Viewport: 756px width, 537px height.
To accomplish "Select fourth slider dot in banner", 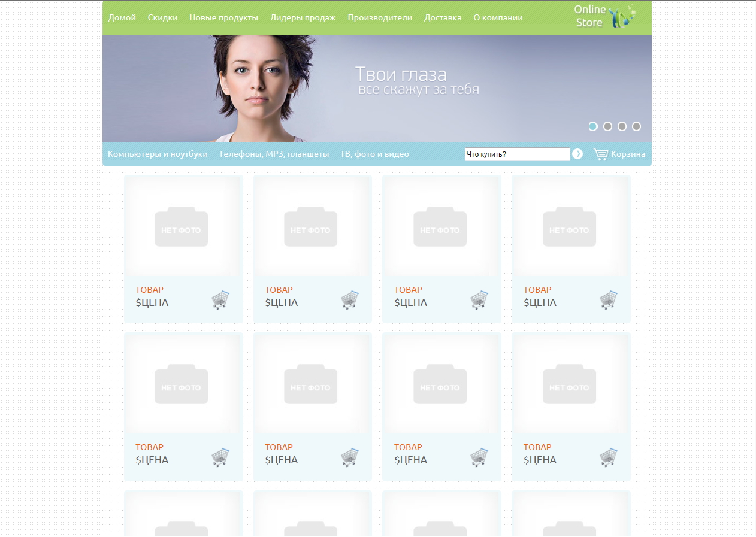I will 636,126.
